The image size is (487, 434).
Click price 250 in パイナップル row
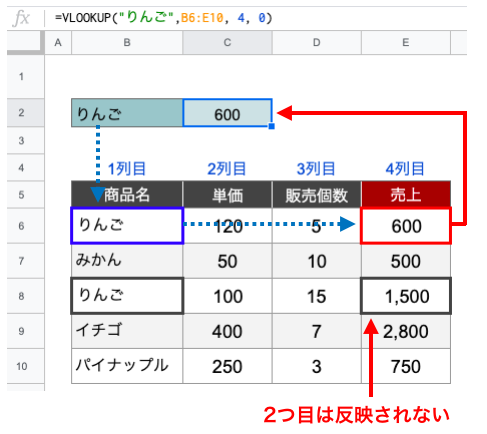227,366
